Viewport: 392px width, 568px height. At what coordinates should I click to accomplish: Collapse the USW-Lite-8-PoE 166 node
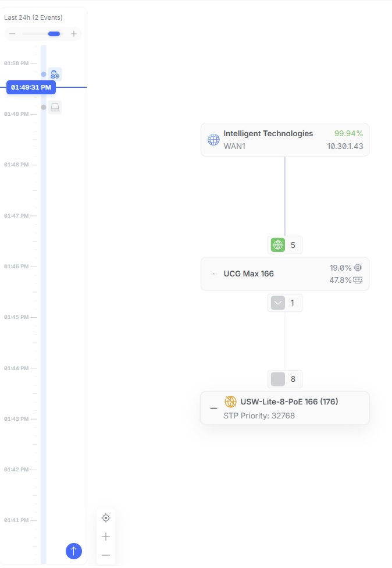click(214, 409)
